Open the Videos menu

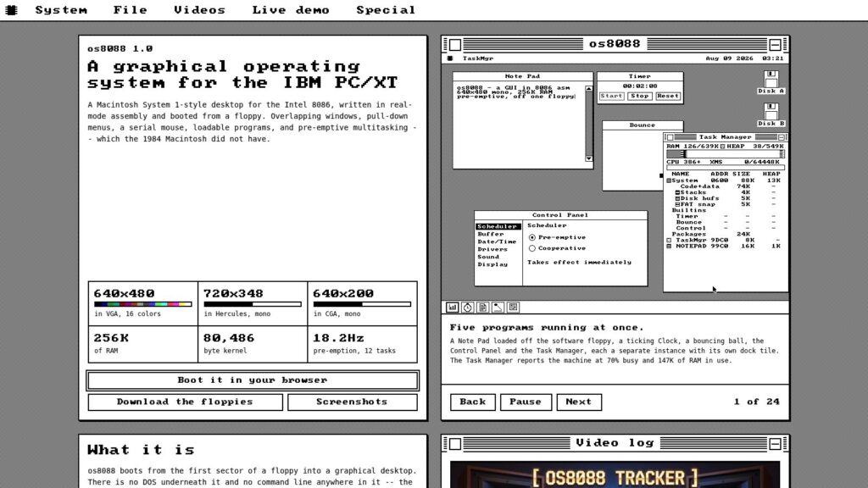click(199, 10)
